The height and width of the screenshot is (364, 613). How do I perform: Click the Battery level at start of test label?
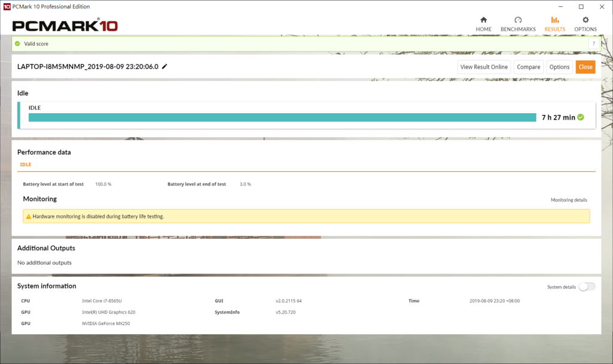[53, 184]
